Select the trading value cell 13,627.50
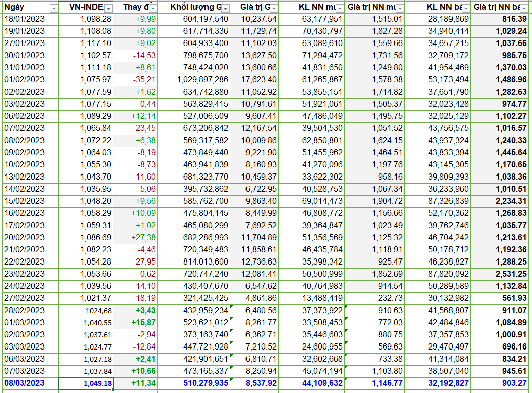Viewport: 532px width, 393px height. point(255,55)
